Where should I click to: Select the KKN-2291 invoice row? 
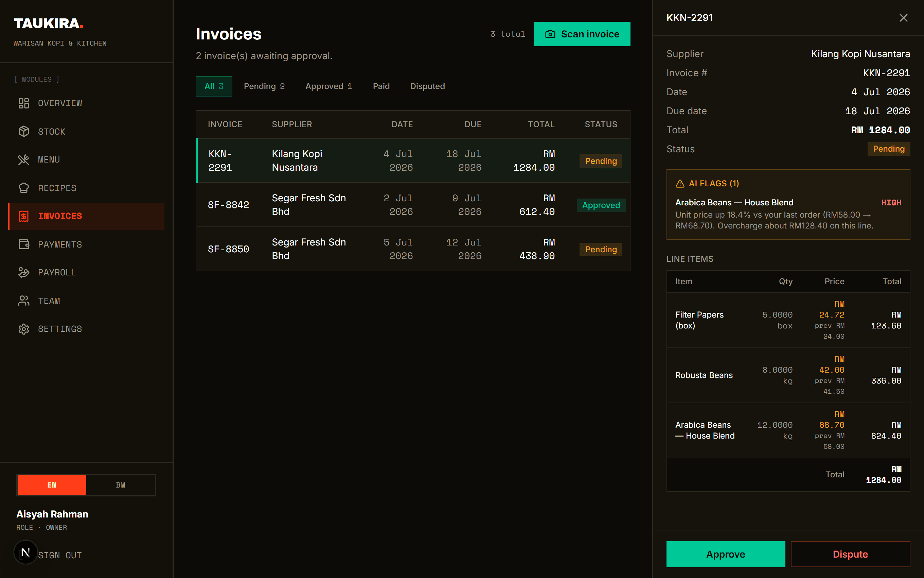pyautogui.click(x=413, y=160)
